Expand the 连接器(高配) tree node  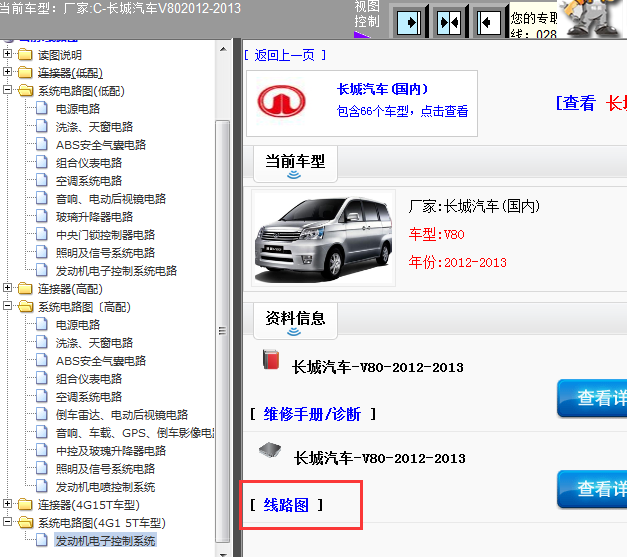pos(7,287)
